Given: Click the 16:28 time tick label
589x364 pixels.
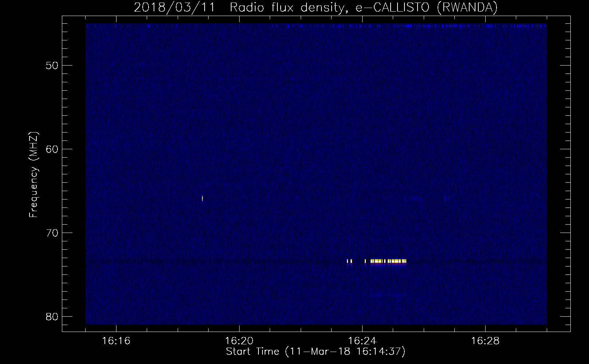Looking at the screenshot, I should 485,341.
